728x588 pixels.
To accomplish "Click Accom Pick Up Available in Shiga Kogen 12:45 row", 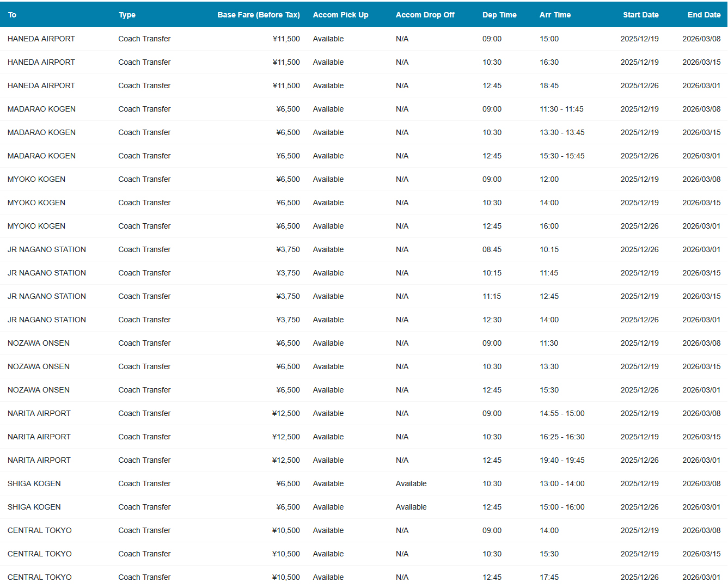I will tap(328, 507).
